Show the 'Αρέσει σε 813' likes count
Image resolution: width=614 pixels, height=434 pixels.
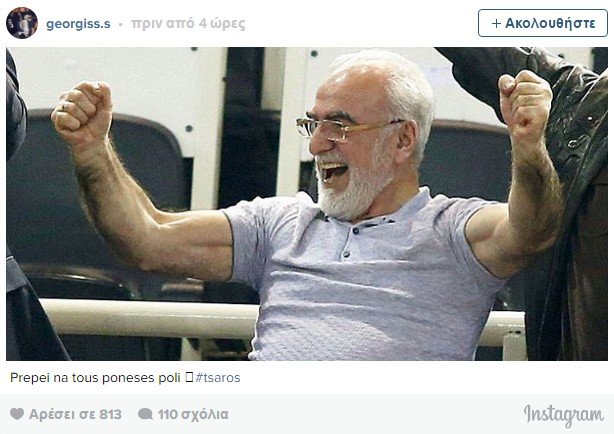click(x=75, y=414)
